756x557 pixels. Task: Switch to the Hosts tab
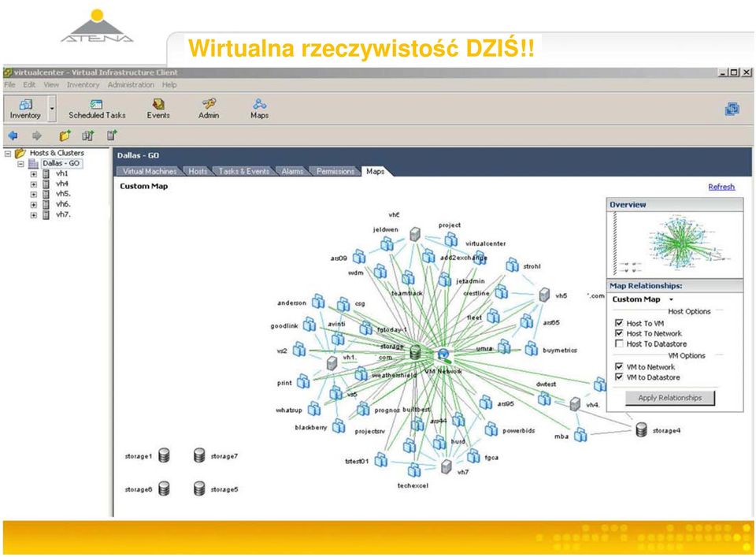[198, 171]
